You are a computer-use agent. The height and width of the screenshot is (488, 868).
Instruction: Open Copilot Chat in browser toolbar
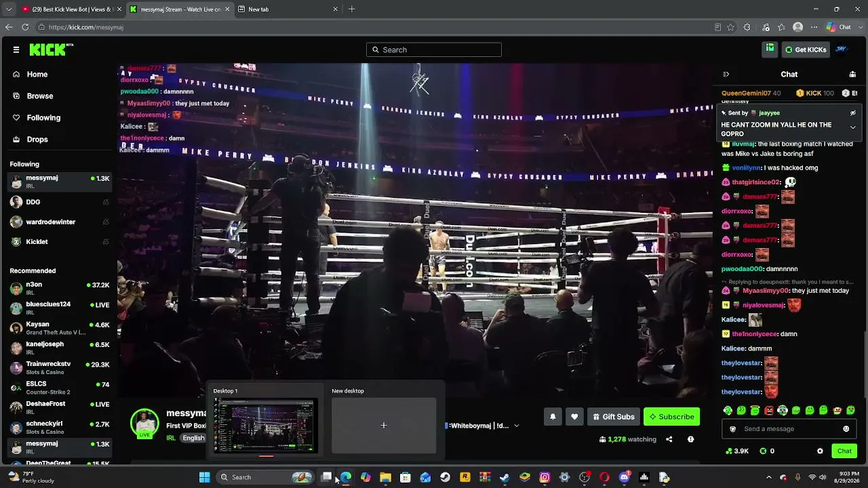[839, 27]
